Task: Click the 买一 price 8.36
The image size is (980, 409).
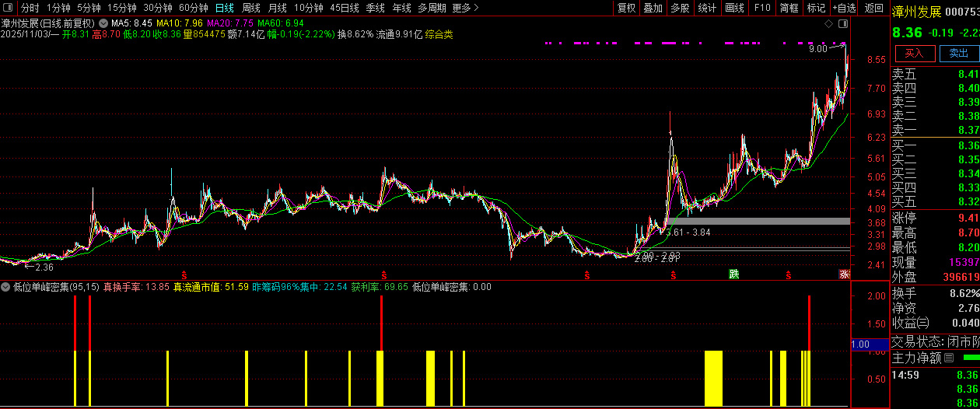Action: pyautogui.click(x=968, y=145)
